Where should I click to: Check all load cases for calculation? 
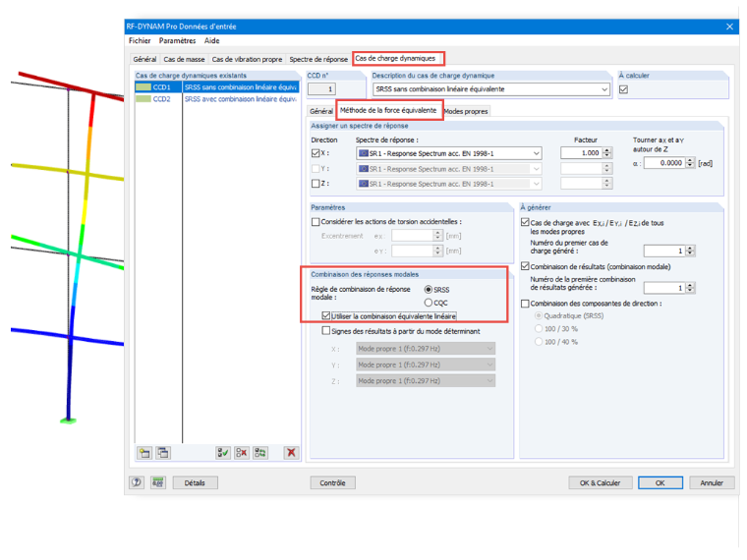(222, 452)
